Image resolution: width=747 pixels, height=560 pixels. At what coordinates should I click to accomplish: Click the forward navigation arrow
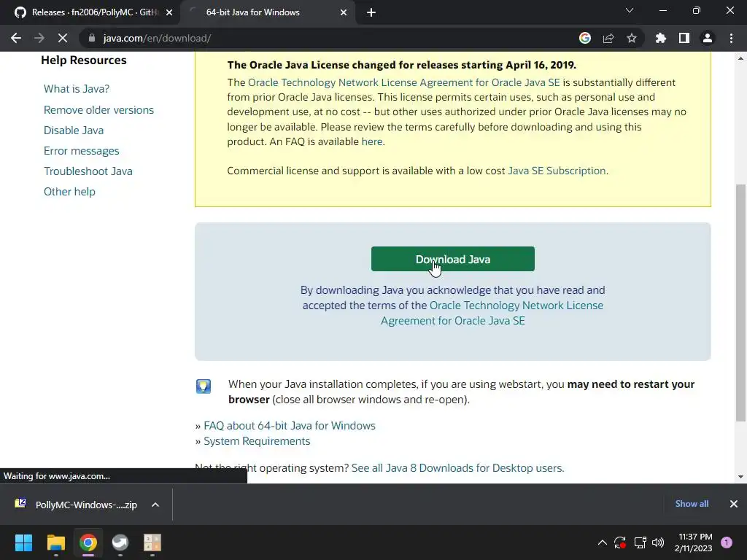(39, 38)
